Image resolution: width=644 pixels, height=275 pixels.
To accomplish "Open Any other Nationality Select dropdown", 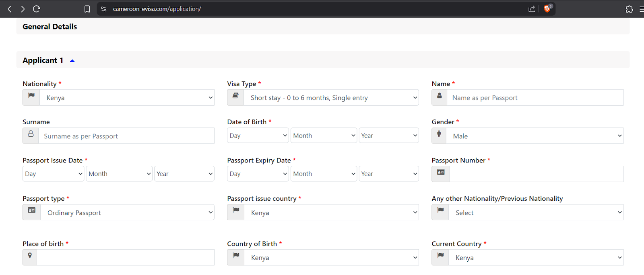I will 535,212.
